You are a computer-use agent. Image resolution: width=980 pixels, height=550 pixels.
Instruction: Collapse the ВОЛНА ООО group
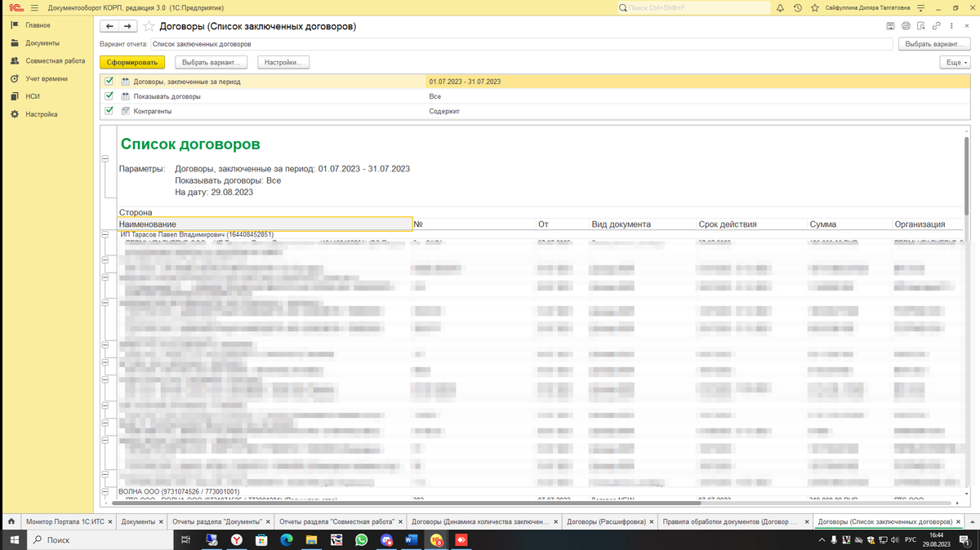(105, 491)
